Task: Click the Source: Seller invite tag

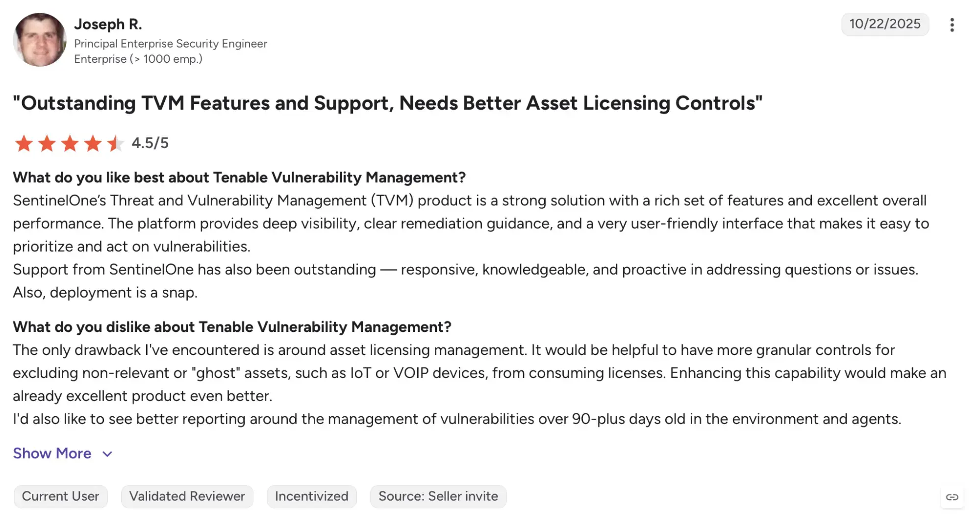Action: pos(438,497)
